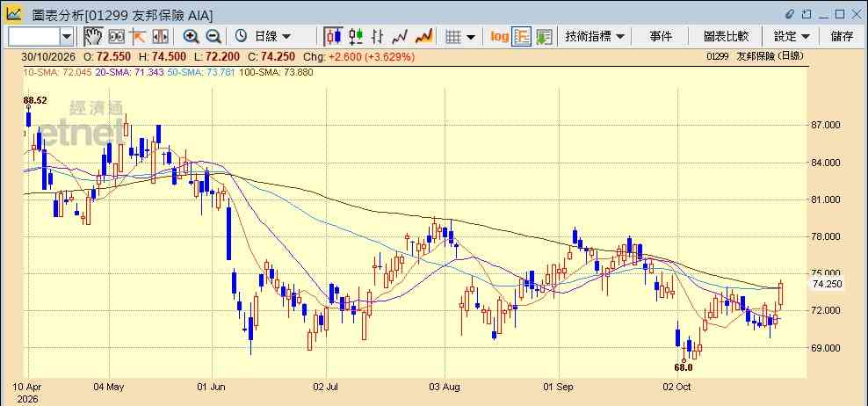Click the C: 74.250 close price readout
Screen dimensions: 868x406
(271, 56)
